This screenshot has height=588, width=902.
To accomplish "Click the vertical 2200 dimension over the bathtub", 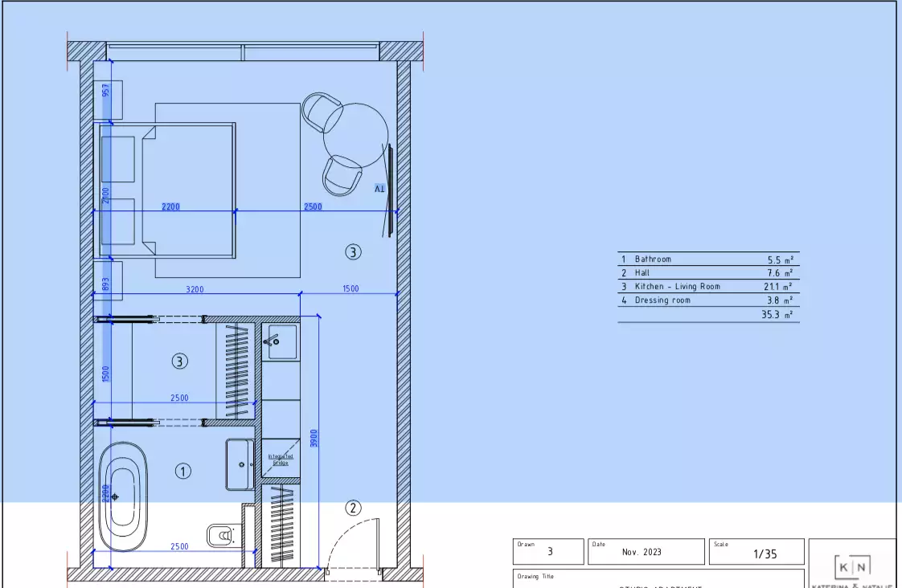I will [105, 494].
